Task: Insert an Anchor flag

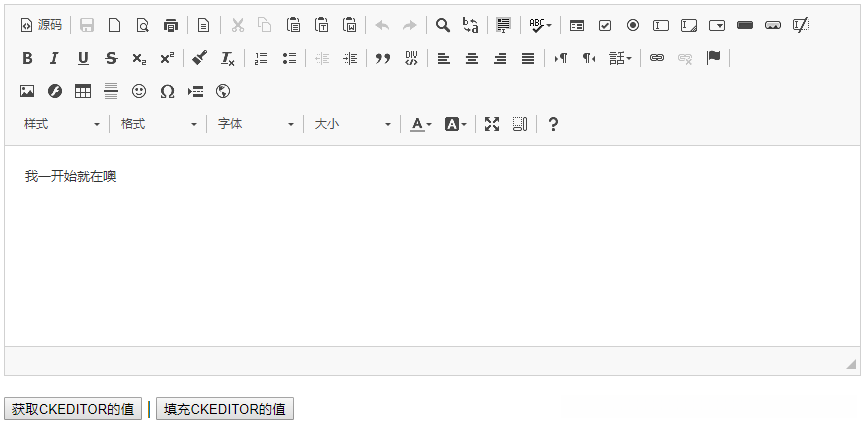Action: 713,58
